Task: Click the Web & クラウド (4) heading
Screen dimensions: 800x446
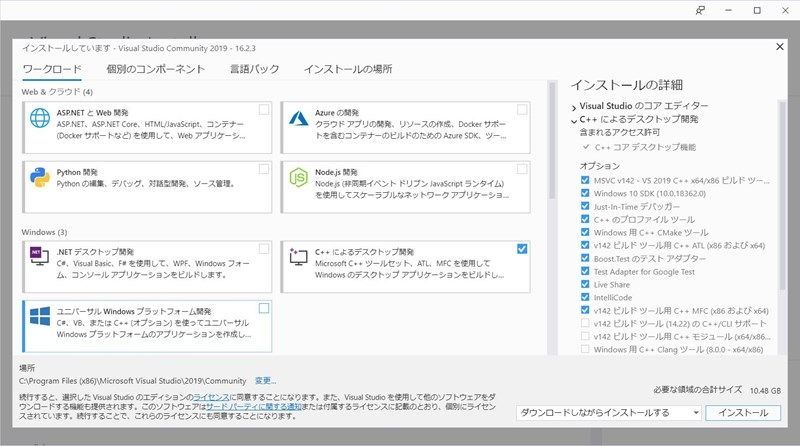Action: click(x=57, y=92)
